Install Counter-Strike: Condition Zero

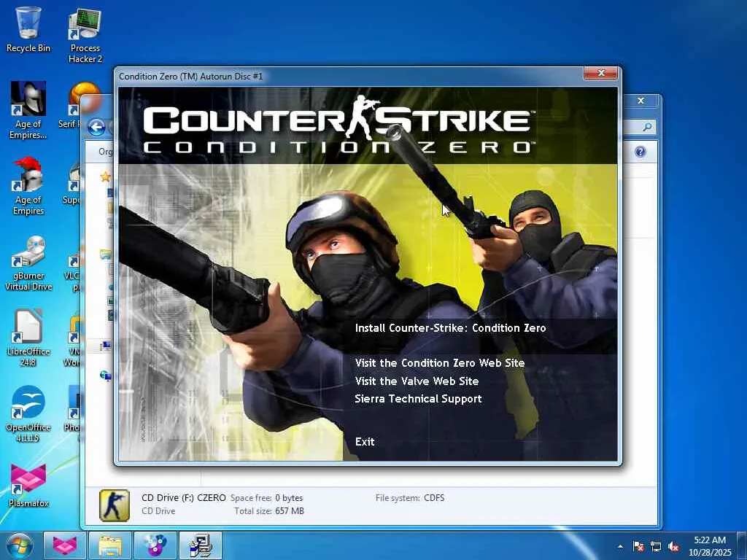pyautogui.click(x=450, y=328)
